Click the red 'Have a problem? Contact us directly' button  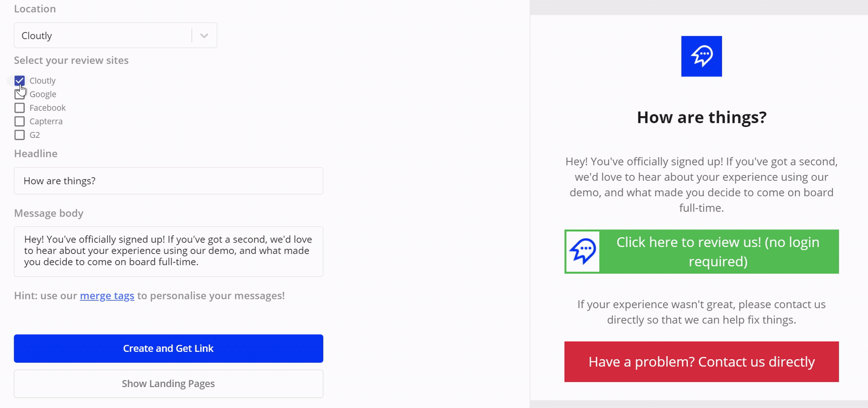point(701,362)
